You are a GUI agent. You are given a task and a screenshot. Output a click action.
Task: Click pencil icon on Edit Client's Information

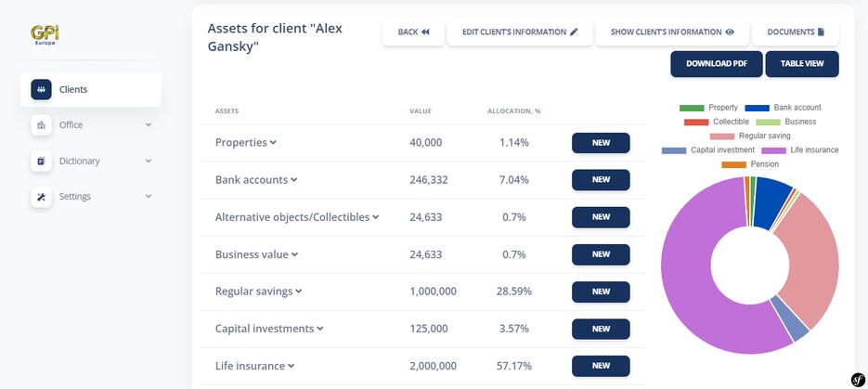click(574, 32)
